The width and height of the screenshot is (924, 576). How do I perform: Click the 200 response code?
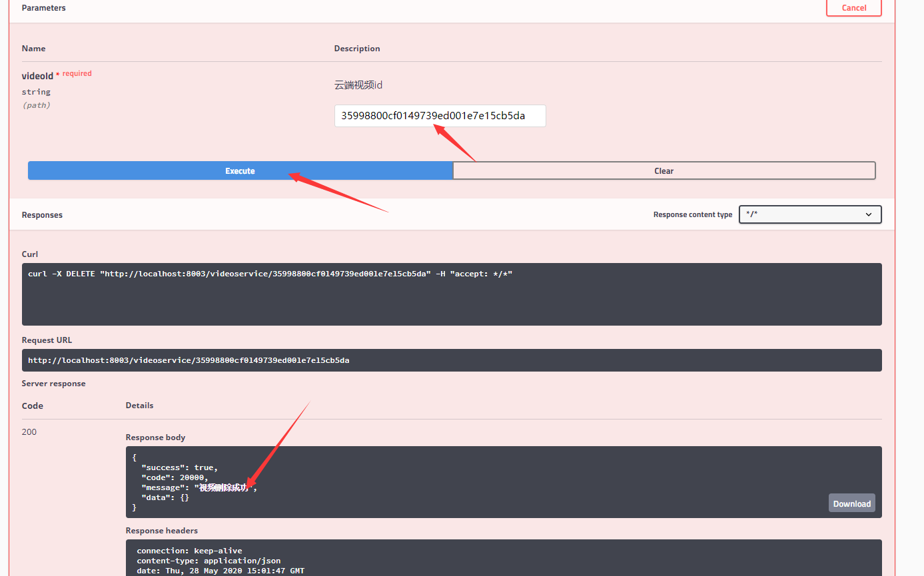click(29, 432)
